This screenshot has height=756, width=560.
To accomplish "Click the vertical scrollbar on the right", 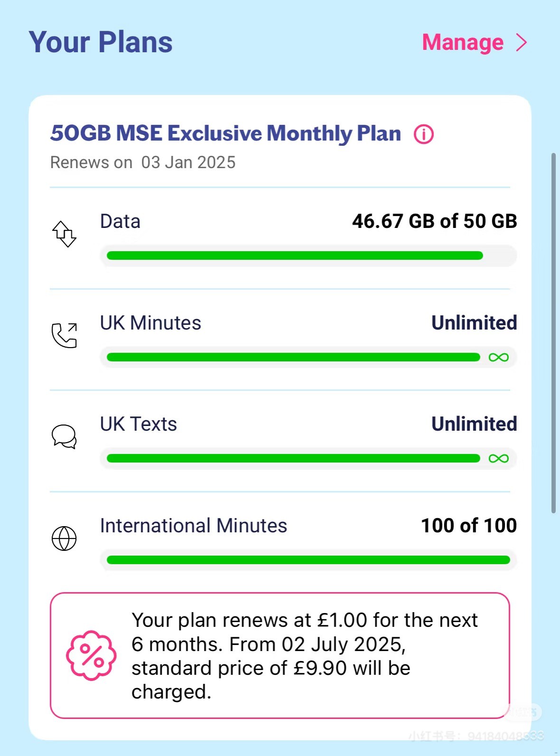I will pos(553,332).
